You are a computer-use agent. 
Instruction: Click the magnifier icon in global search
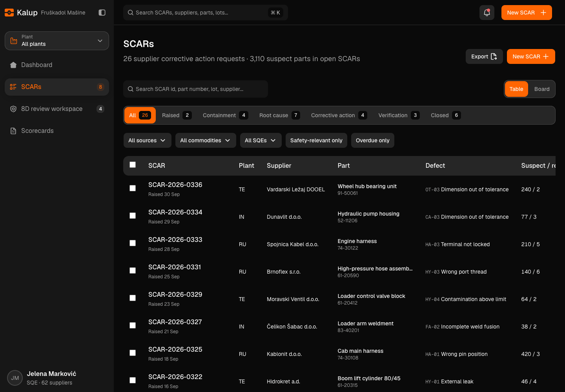tap(131, 13)
